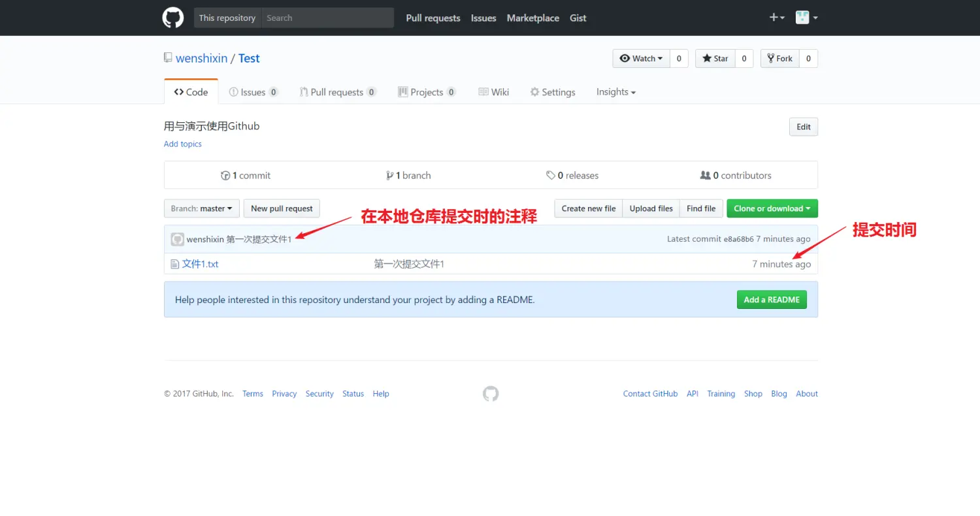Open the 0 releases page
This screenshot has height=516, width=980.
[572, 175]
